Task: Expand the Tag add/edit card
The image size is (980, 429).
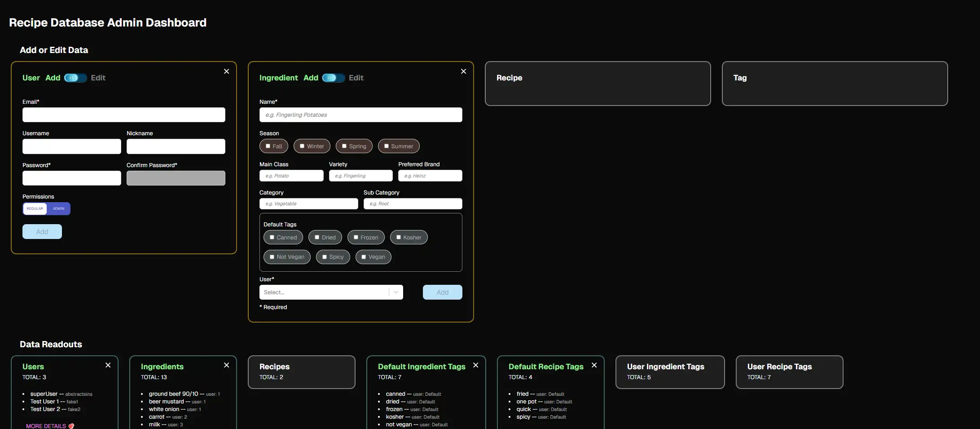Action: (835, 84)
